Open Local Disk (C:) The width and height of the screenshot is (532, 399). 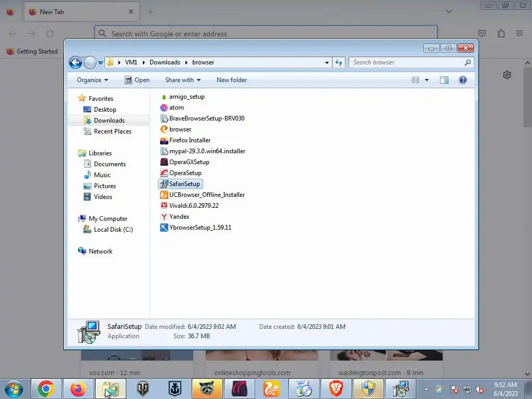(x=108, y=230)
